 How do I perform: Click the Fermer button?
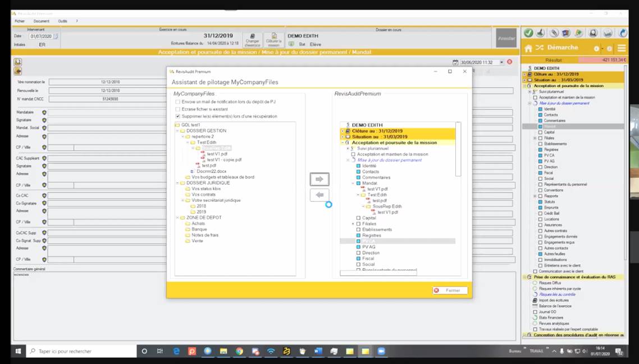point(450,291)
